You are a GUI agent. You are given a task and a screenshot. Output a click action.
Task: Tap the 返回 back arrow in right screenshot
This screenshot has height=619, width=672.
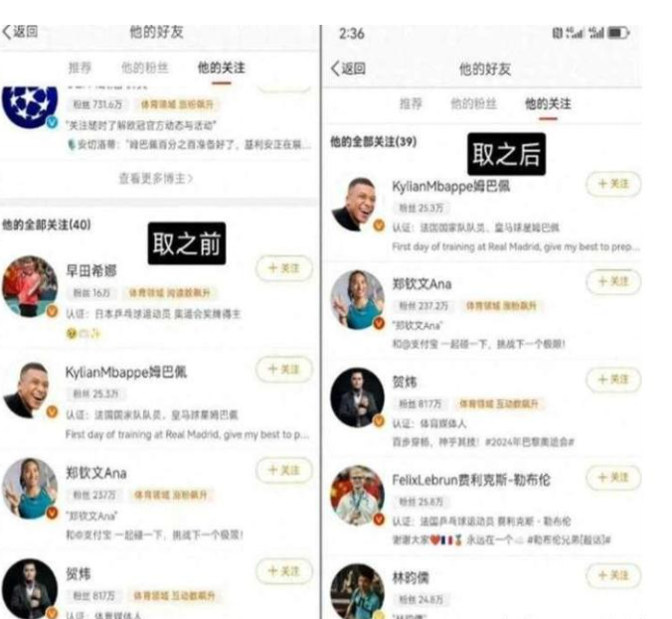(x=348, y=69)
